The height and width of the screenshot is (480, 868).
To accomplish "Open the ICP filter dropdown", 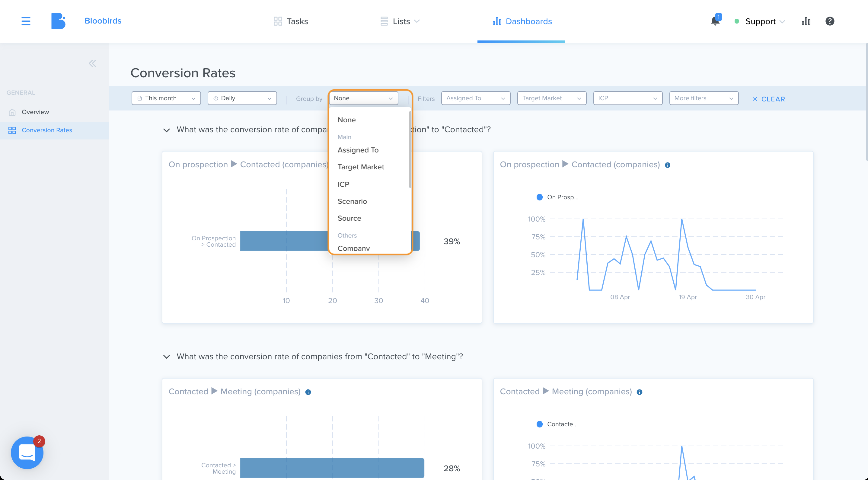I will coord(628,98).
